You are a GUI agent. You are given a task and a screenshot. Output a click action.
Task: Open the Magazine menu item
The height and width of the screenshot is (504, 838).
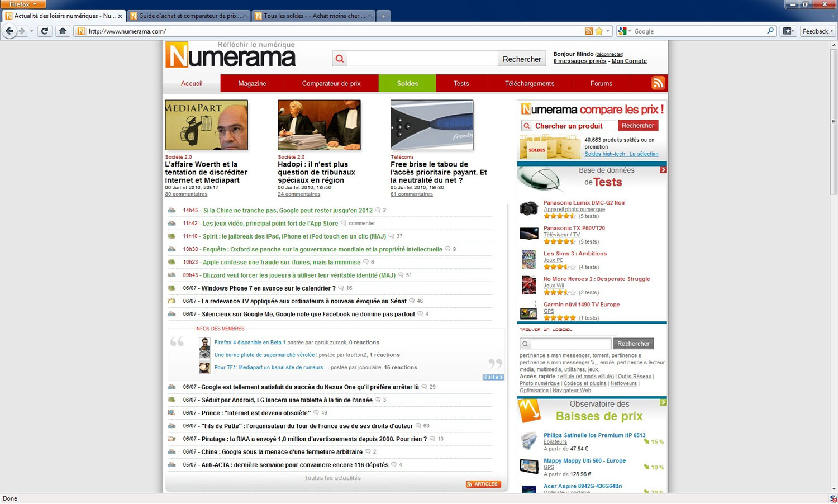[252, 83]
